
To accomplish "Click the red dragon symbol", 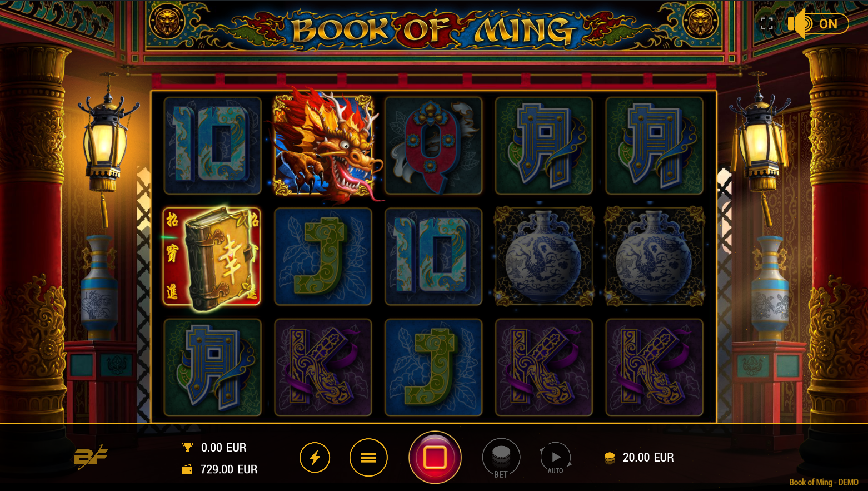I will click(323, 145).
